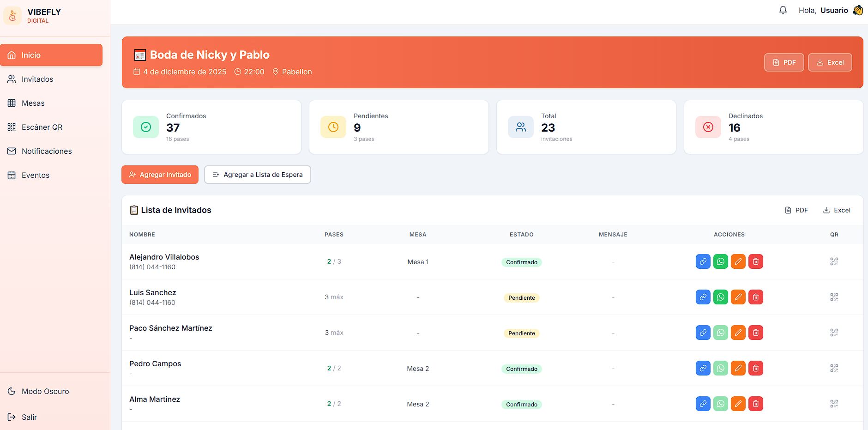Open the Eventos section
868x430 pixels.
click(36, 175)
